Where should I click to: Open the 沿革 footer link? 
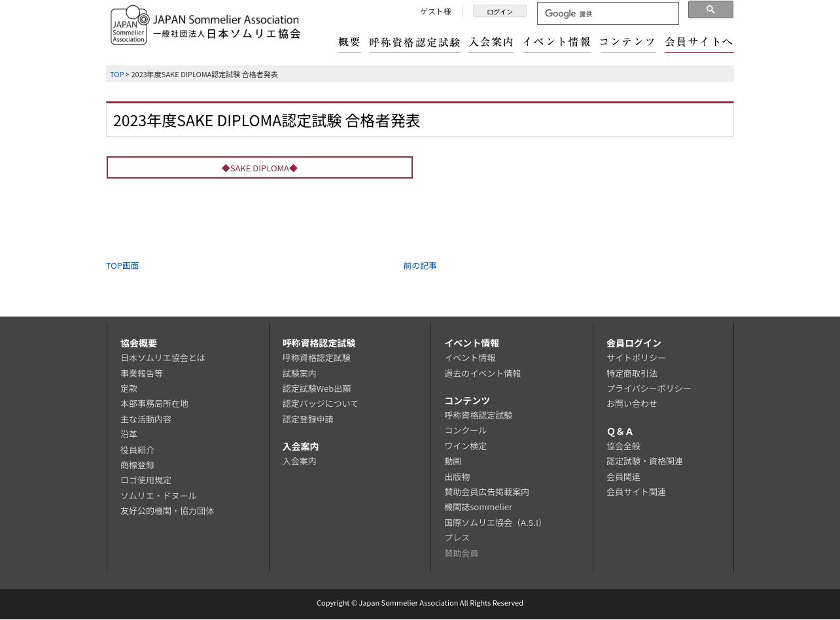coord(129,434)
